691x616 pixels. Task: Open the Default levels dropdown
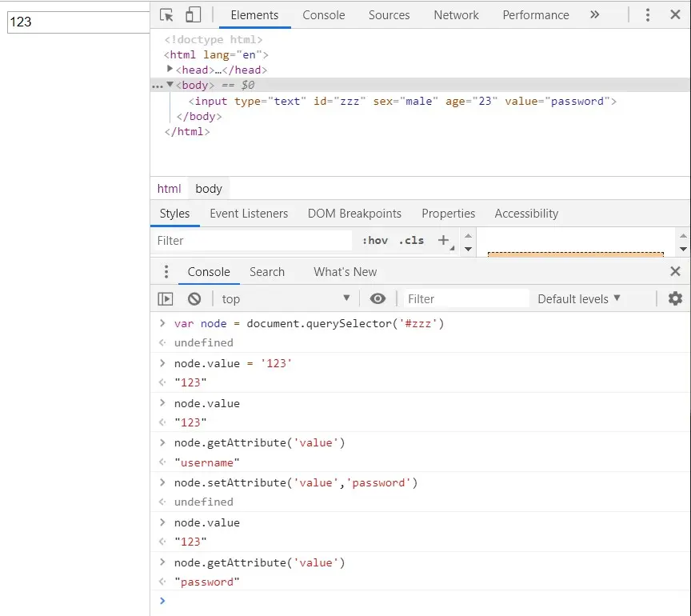click(x=579, y=298)
